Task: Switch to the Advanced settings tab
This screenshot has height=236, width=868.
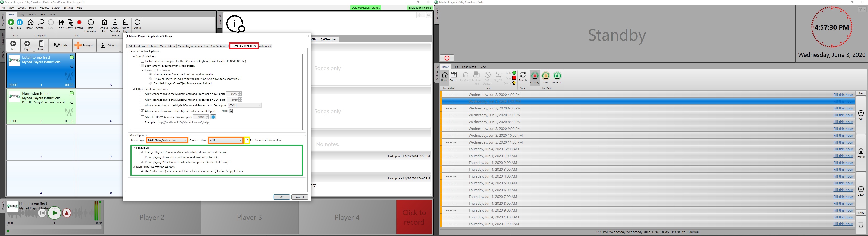Action: [265, 46]
